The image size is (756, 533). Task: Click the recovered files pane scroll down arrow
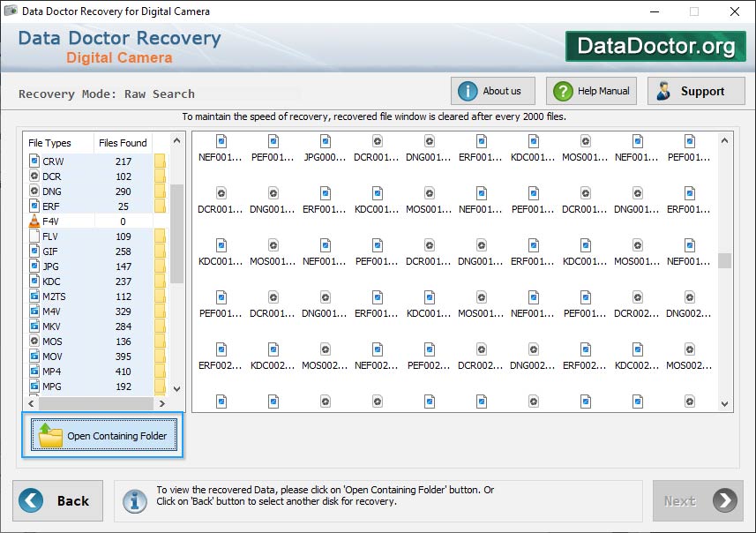[x=724, y=404]
